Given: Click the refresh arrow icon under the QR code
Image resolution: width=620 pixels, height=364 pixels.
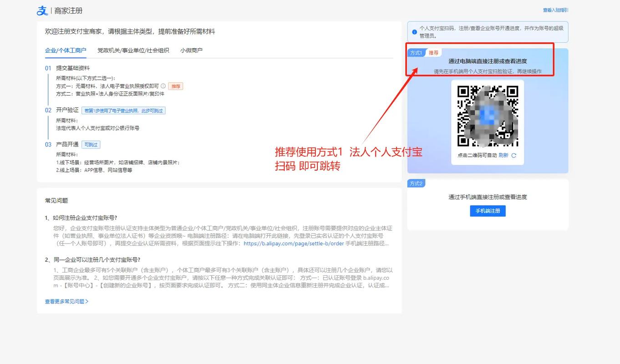Looking at the screenshot, I should coord(514,156).
